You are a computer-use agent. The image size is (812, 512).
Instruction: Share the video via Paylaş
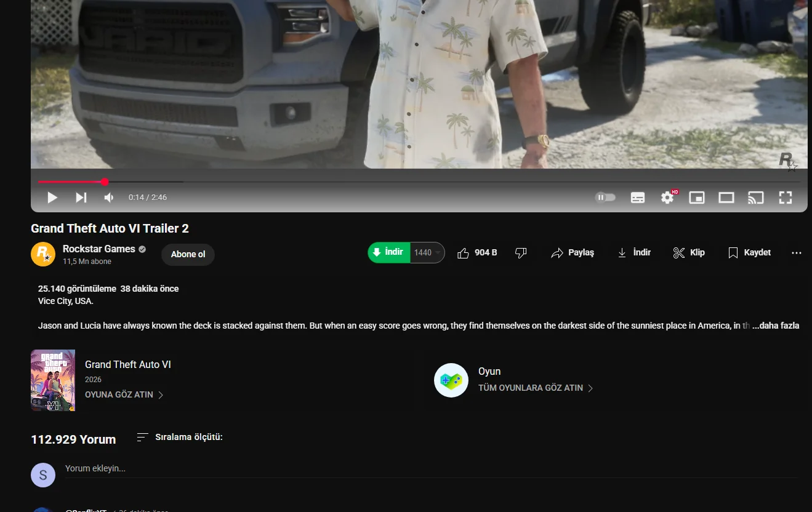pos(573,252)
